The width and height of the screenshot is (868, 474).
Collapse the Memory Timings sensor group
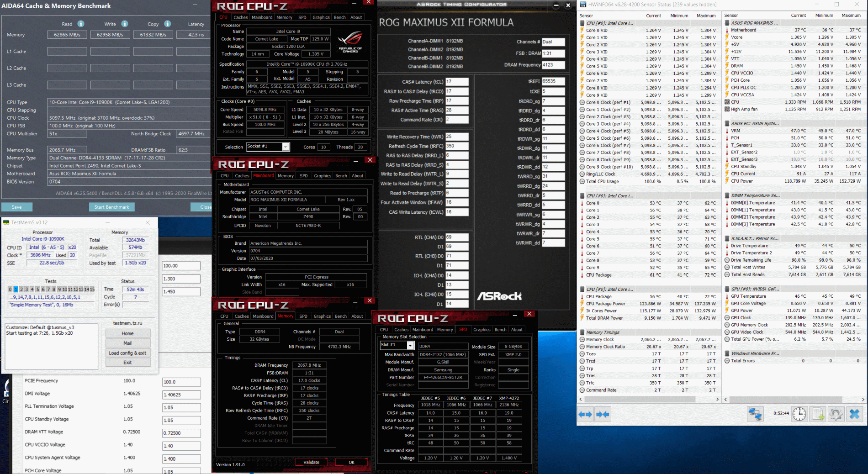[x=582, y=332]
